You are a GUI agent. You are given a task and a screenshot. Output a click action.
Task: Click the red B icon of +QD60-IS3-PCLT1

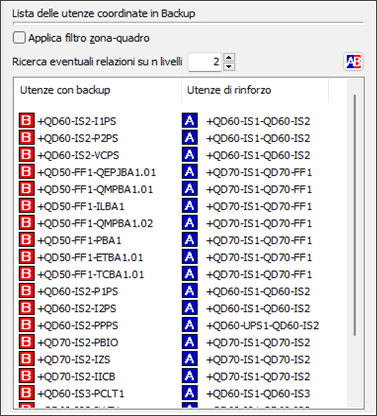[x=26, y=393]
